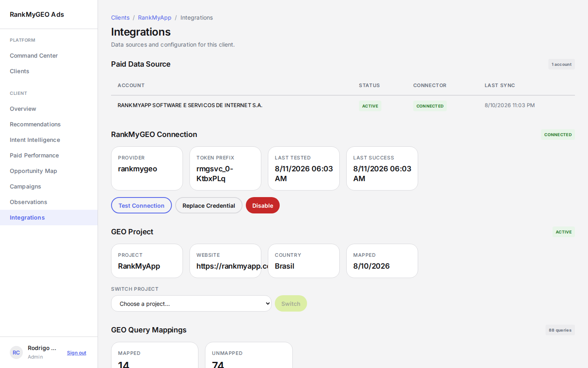Disable the RankMyGEO connection
This screenshot has height=368, width=588.
pos(263,205)
